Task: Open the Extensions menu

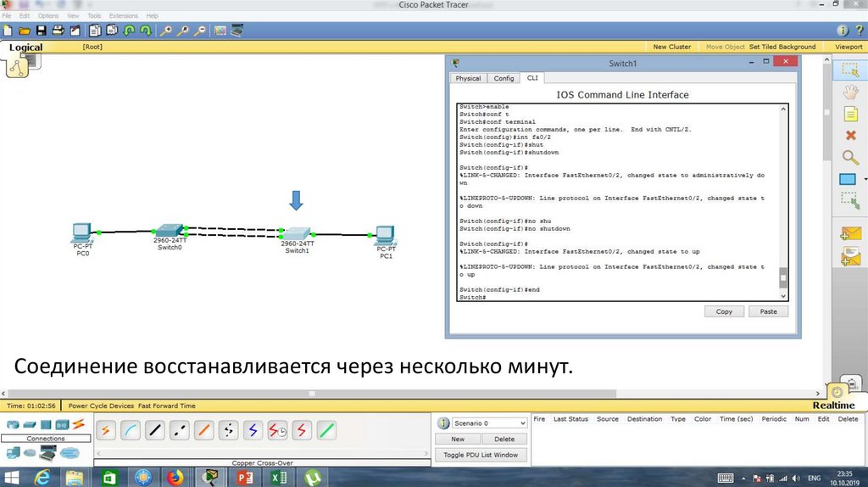Action: pos(124,15)
